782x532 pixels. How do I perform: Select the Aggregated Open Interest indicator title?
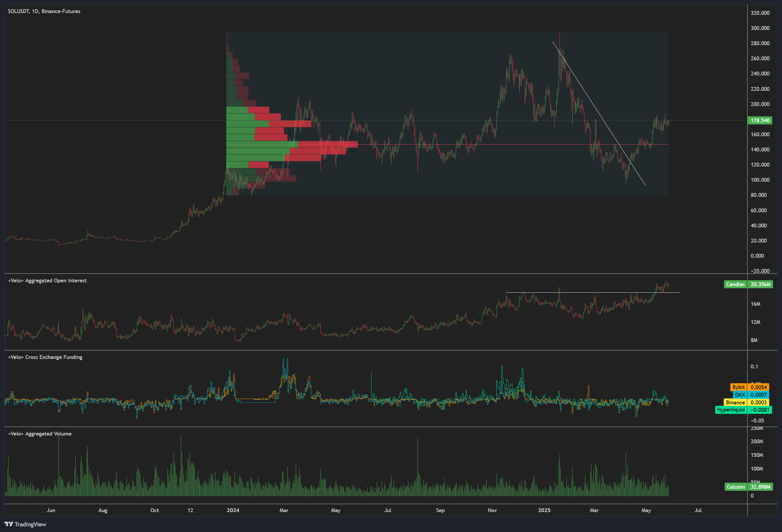(48, 280)
